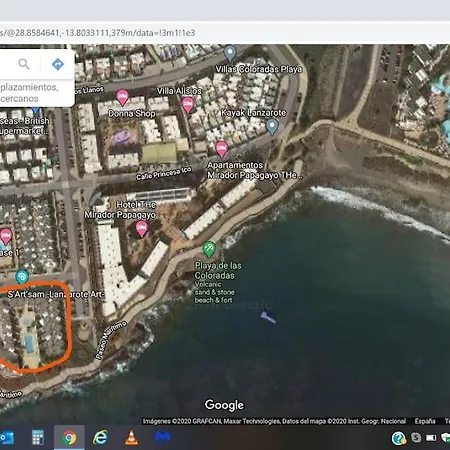Open Google Chrome from the taskbar

(x=69, y=437)
